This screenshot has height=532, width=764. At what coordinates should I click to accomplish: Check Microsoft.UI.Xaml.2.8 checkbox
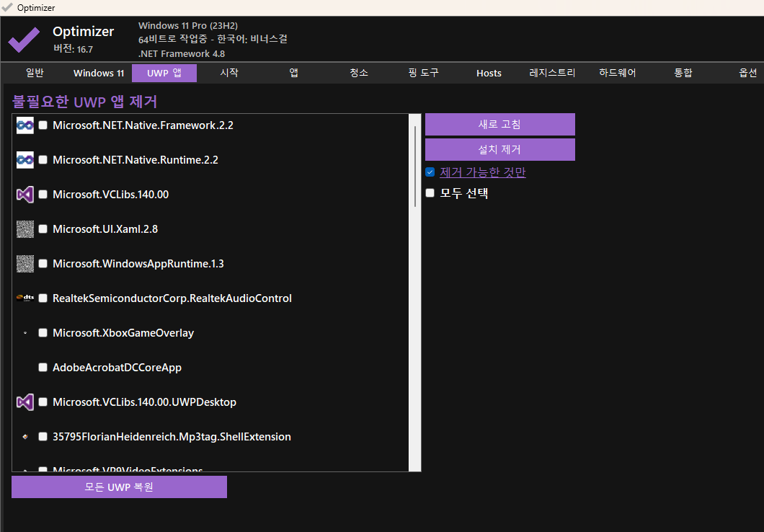[43, 229]
